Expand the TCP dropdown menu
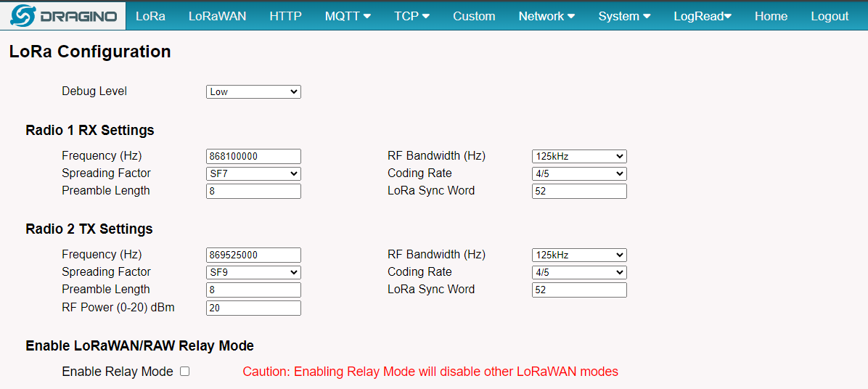The width and height of the screenshot is (868, 389). click(x=412, y=16)
